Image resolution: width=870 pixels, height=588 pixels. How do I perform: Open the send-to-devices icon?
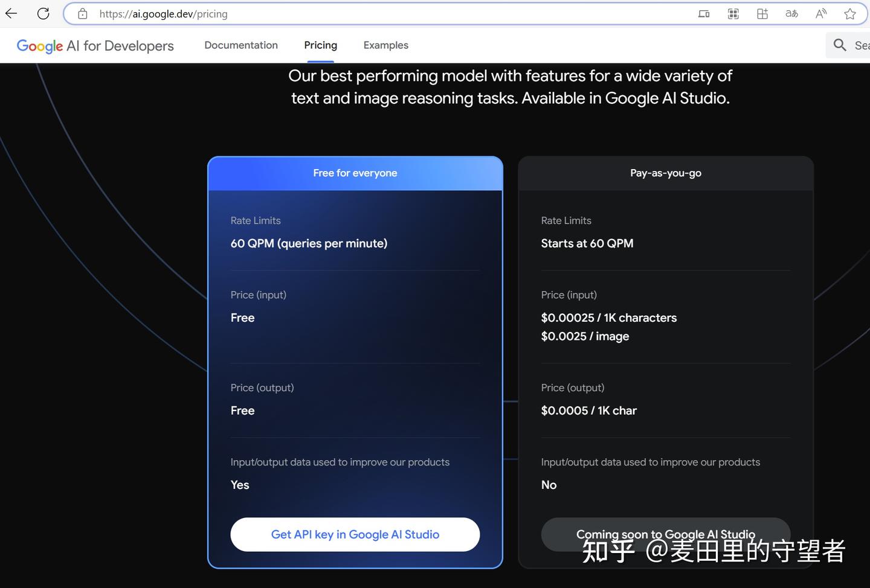pos(704,14)
